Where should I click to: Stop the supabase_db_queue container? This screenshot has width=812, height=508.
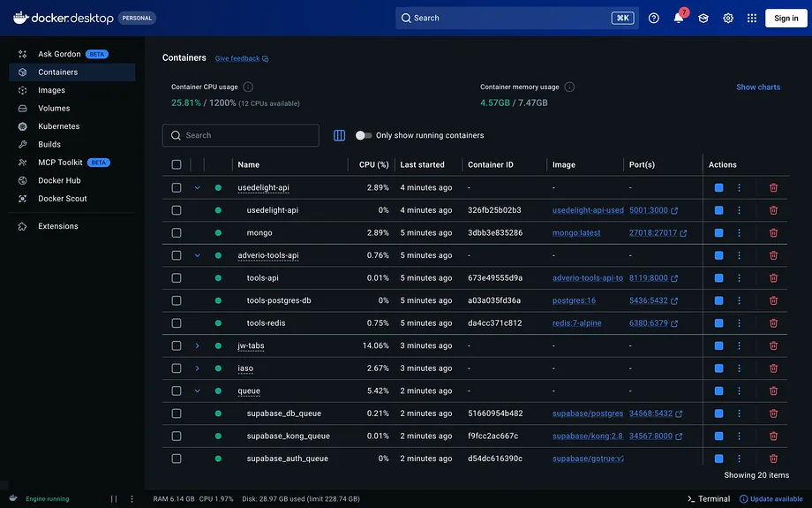tap(718, 413)
